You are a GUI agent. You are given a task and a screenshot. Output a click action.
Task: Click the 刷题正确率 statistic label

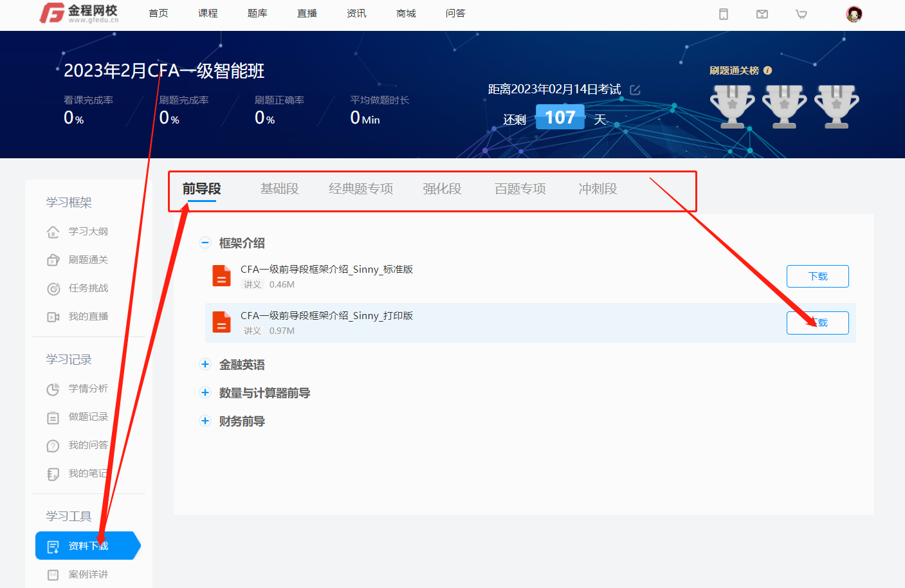tap(279, 100)
